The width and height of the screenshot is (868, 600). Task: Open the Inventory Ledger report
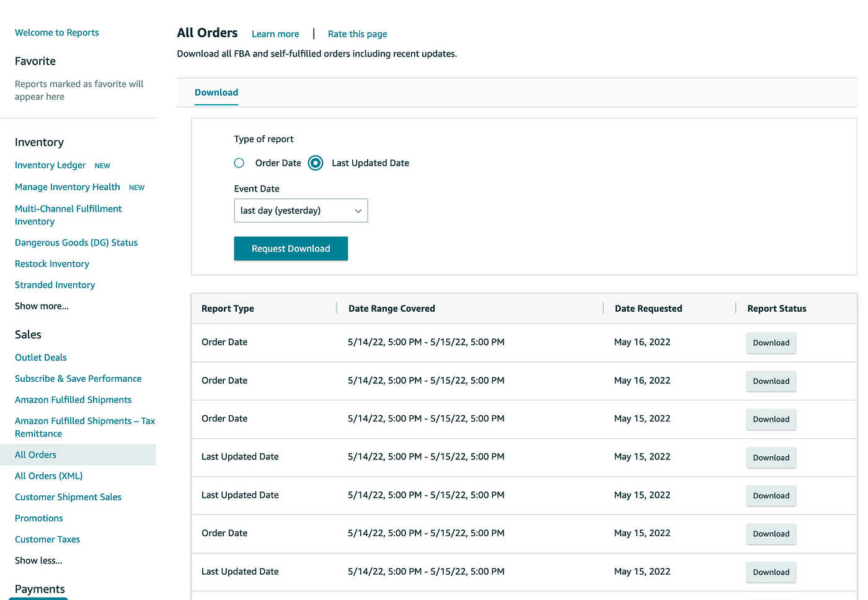[50, 165]
